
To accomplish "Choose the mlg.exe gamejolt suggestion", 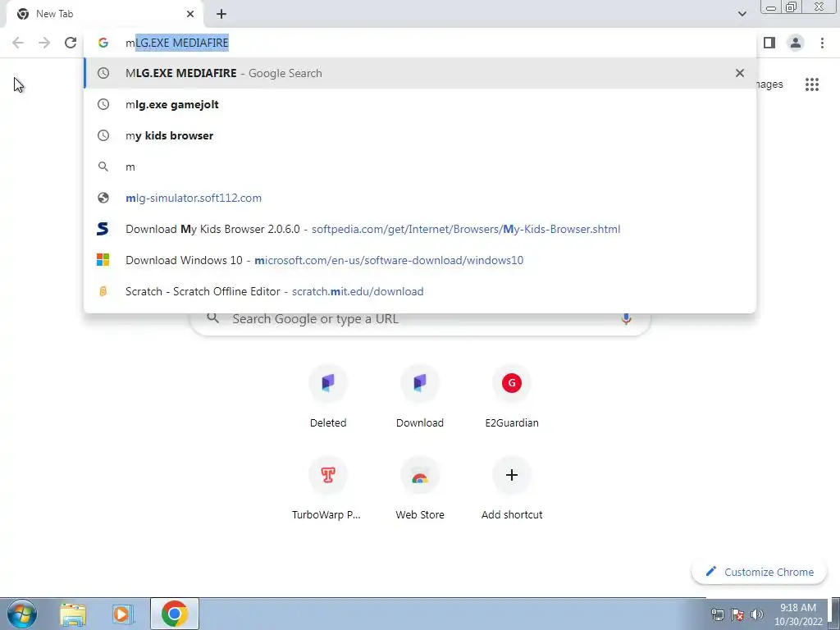I will tap(420, 104).
